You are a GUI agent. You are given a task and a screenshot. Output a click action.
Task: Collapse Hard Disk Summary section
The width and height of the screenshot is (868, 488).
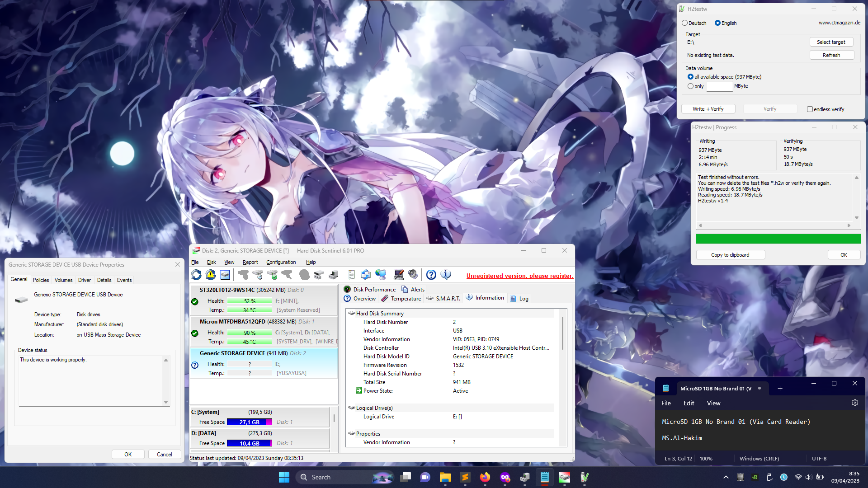click(351, 313)
